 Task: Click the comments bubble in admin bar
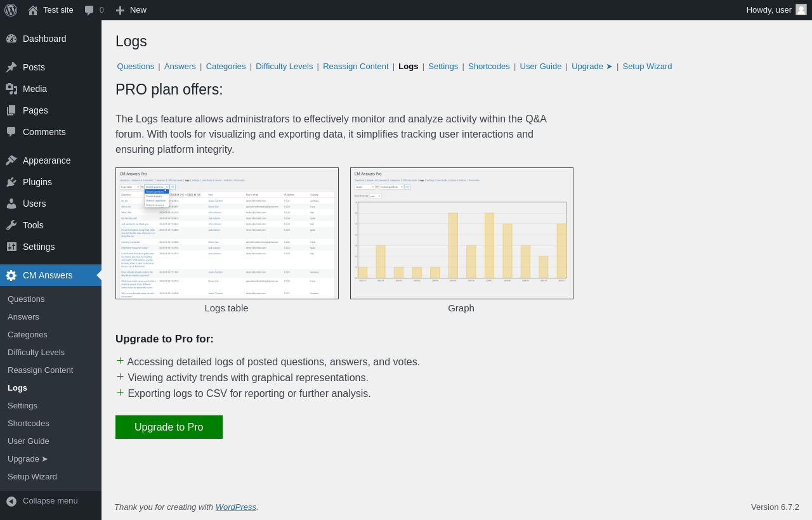point(95,10)
